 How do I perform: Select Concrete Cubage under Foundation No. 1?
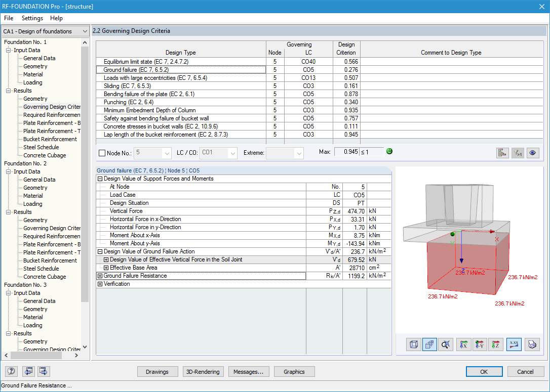[45, 155]
